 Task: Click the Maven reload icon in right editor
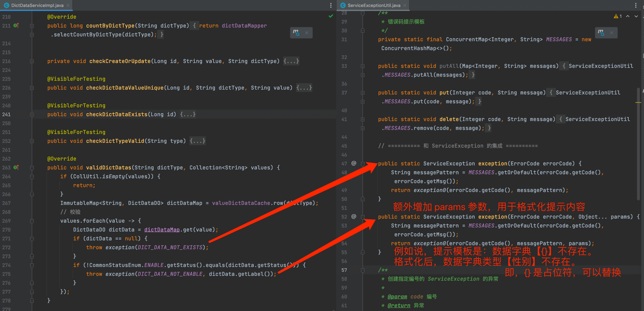pos(601,33)
